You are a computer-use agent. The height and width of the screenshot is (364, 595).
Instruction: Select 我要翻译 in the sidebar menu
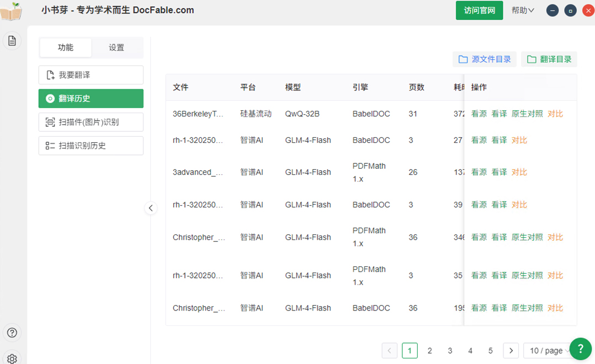pos(91,75)
